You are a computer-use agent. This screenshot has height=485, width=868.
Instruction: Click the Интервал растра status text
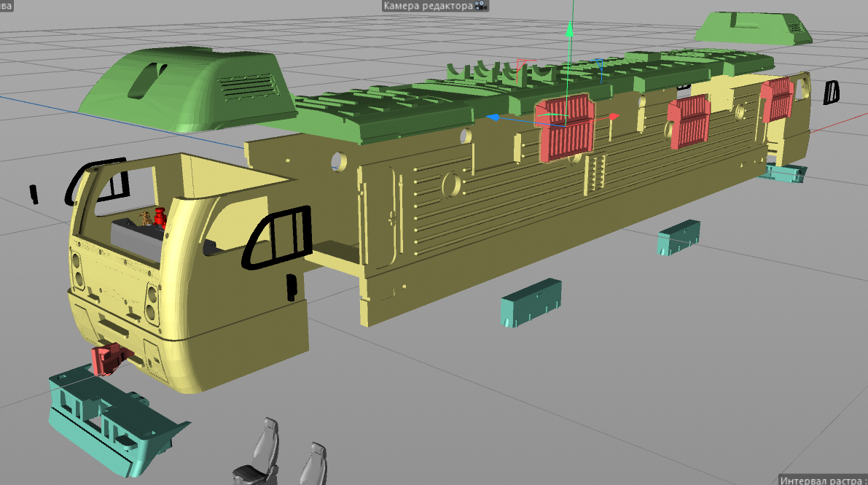click(822, 480)
